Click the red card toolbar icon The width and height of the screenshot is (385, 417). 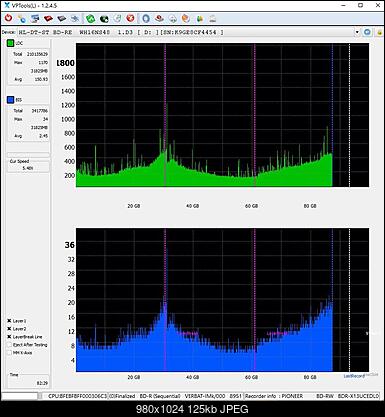pyautogui.click(x=49, y=18)
